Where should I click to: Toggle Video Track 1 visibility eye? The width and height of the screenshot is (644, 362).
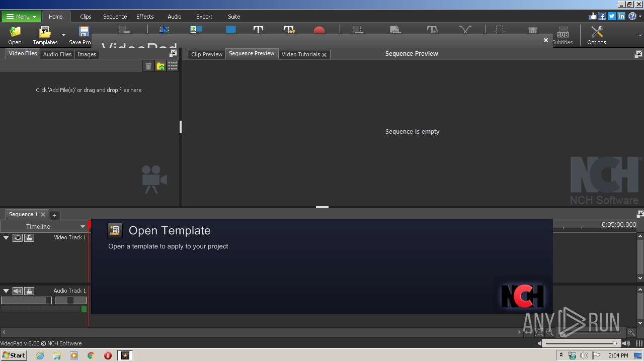[x=18, y=237]
